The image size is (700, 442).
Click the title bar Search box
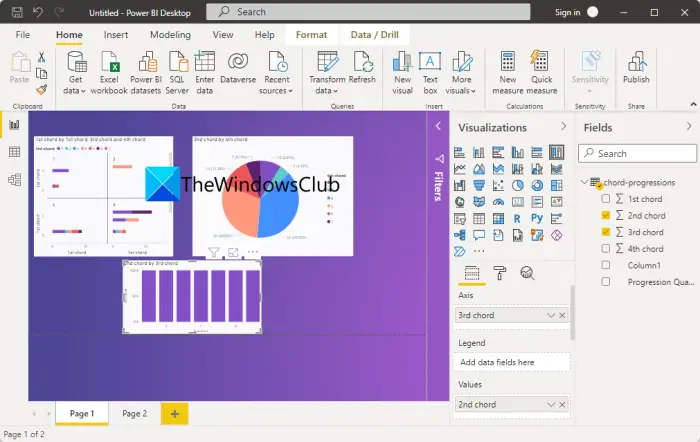point(368,12)
